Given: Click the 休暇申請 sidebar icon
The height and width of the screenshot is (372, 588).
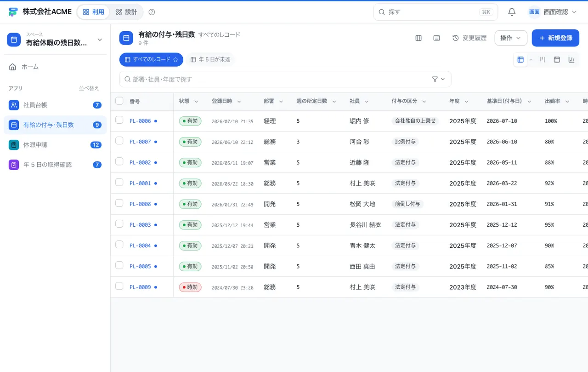Looking at the screenshot, I should point(14,144).
